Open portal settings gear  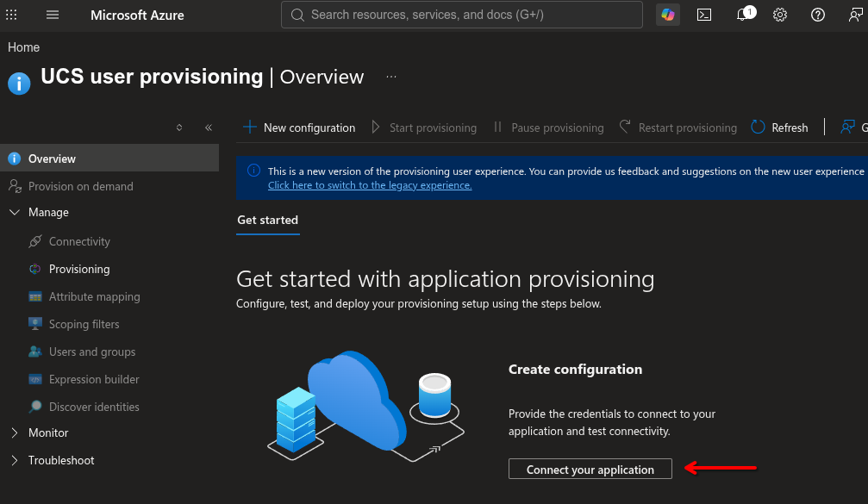pyautogui.click(x=780, y=15)
